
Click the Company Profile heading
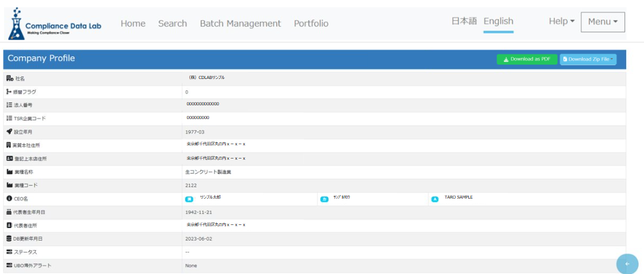point(41,59)
